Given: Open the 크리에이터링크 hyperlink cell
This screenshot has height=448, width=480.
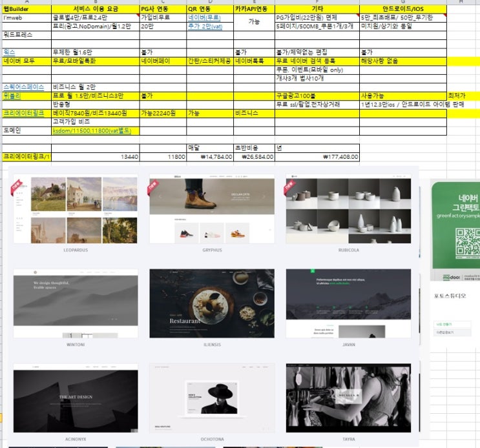Looking at the screenshot, I should 23,113.
